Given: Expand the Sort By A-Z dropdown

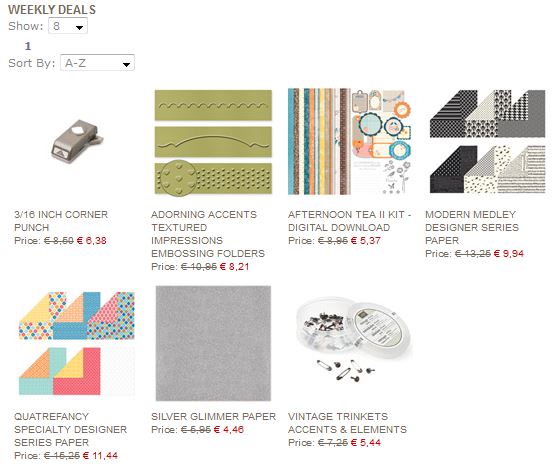Looking at the screenshot, I should click(x=97, y=63).
